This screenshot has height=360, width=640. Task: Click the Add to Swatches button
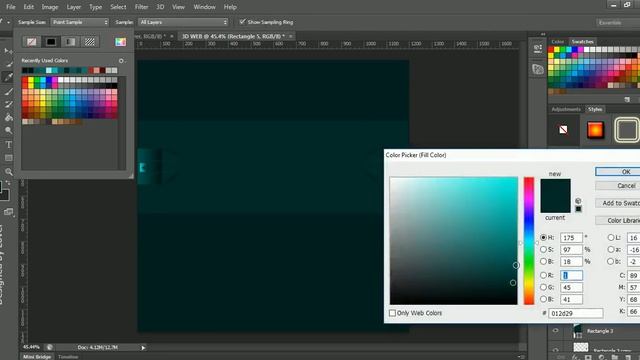coord(618,203)
